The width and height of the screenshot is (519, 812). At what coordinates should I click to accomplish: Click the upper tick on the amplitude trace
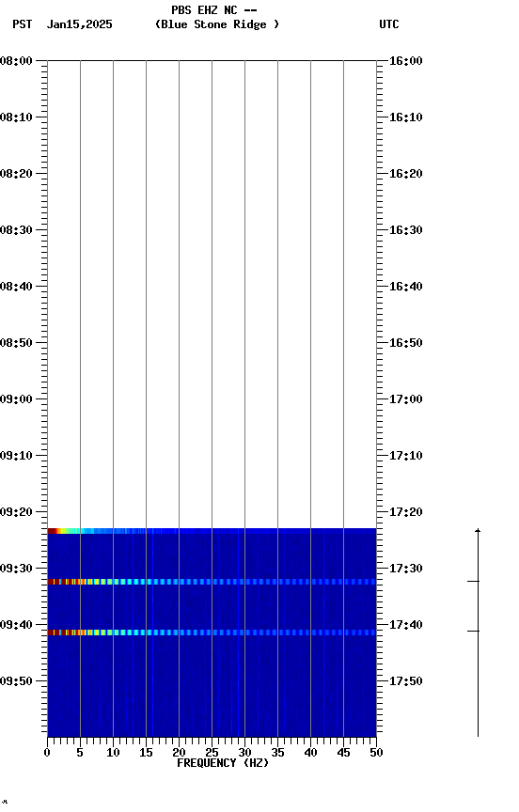click(x=474, y=582)
